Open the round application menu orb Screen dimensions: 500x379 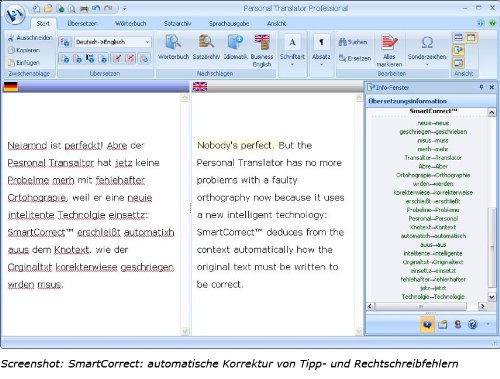(x=14, y=14)
